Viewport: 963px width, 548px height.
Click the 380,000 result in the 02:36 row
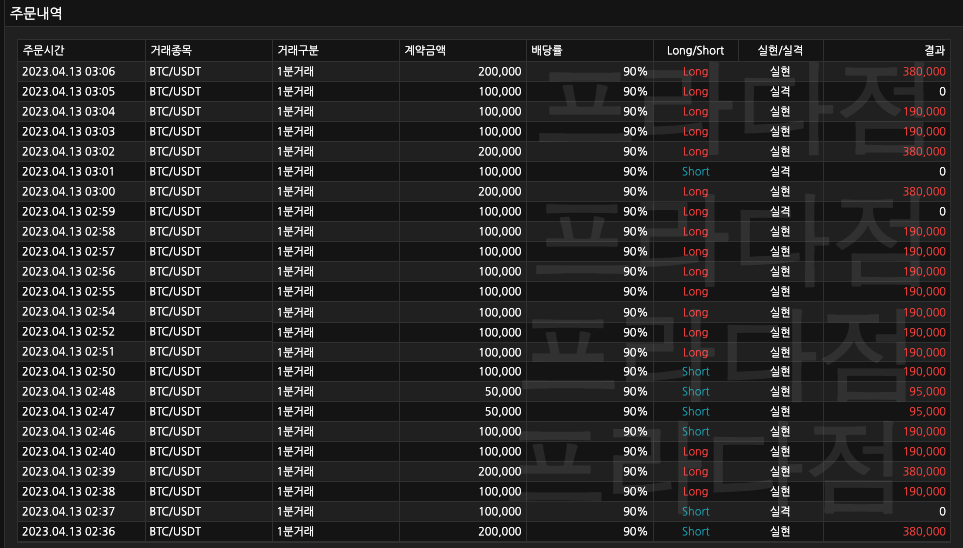point(924,531)
